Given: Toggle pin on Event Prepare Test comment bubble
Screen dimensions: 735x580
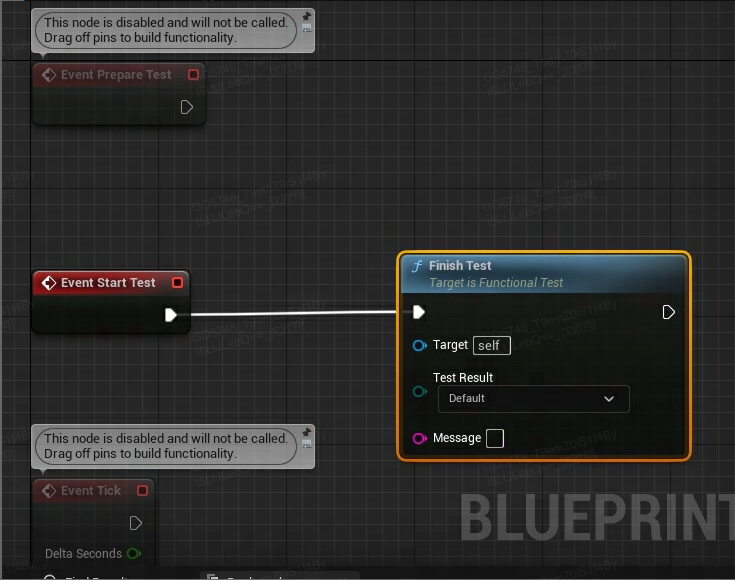Looking at the screenshot, I should pos(307,16).
